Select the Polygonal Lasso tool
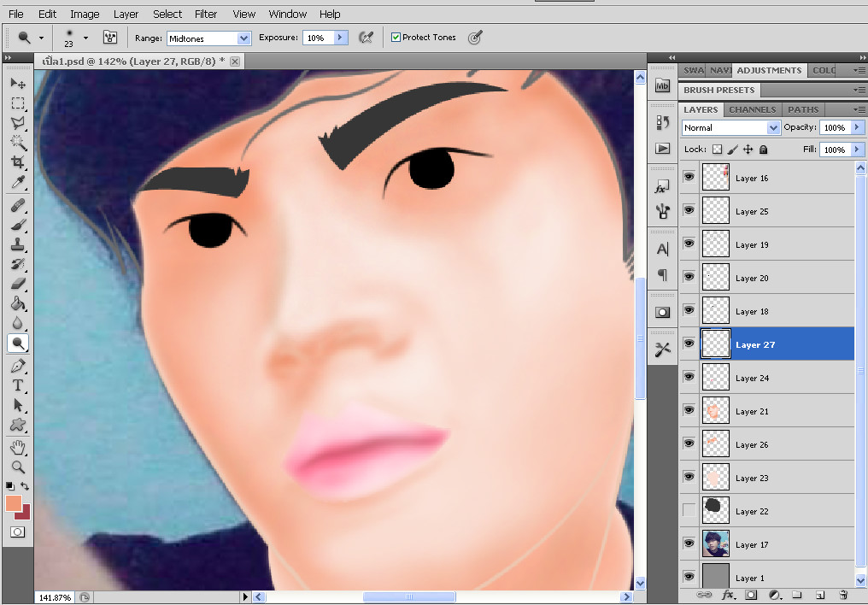 coord(18,123)
